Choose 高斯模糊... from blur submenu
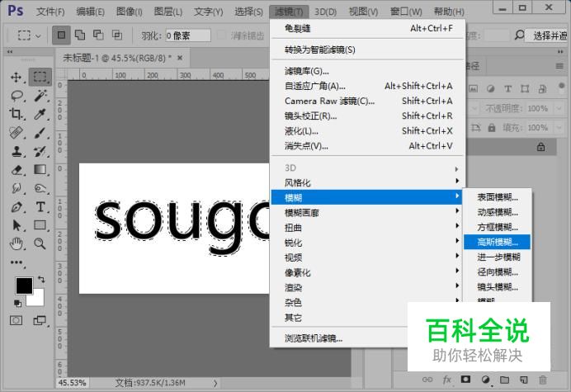Image resolution: width=571 pixels, height=392 pixels. 497,242
